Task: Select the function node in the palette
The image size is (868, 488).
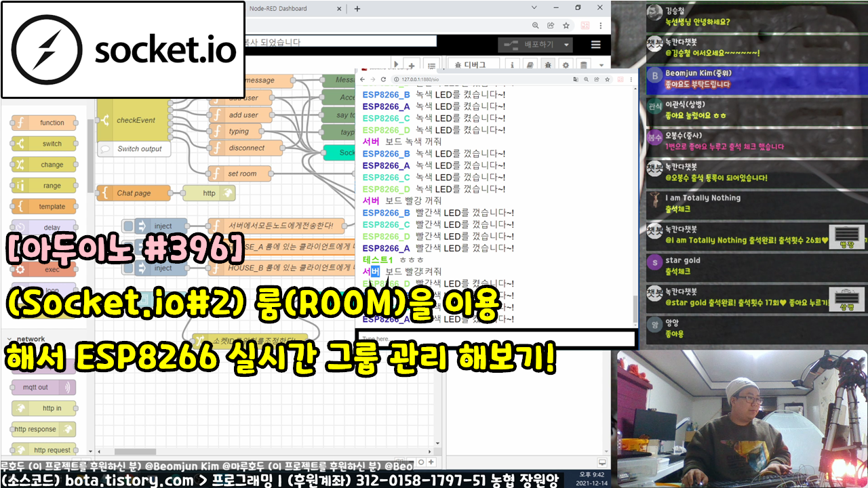Action: (43, 123)
